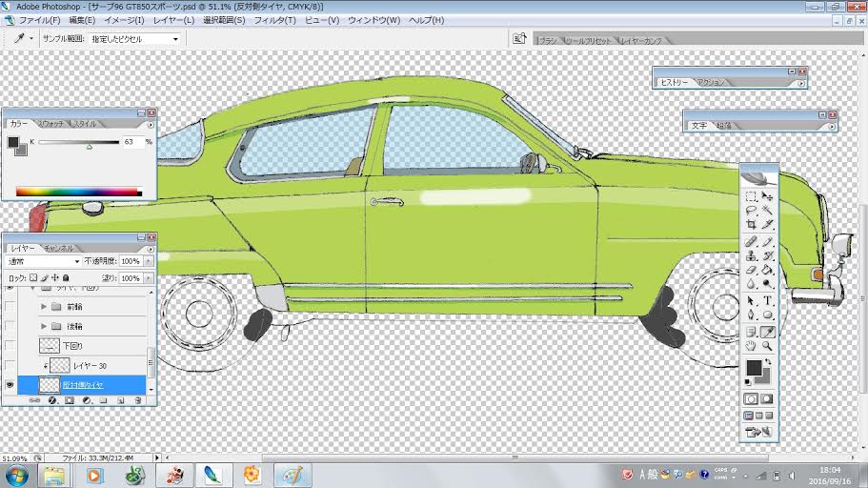Select the Dodge tool
The image size is (868, 488).
pos(767,284)
